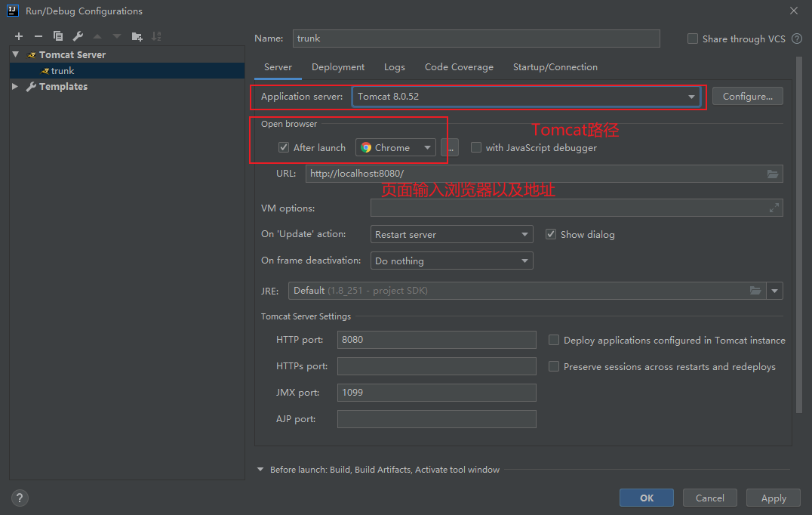Switch to the Logs tab
This screenshot has height=515, width=812.
click(x=395, y=67)
